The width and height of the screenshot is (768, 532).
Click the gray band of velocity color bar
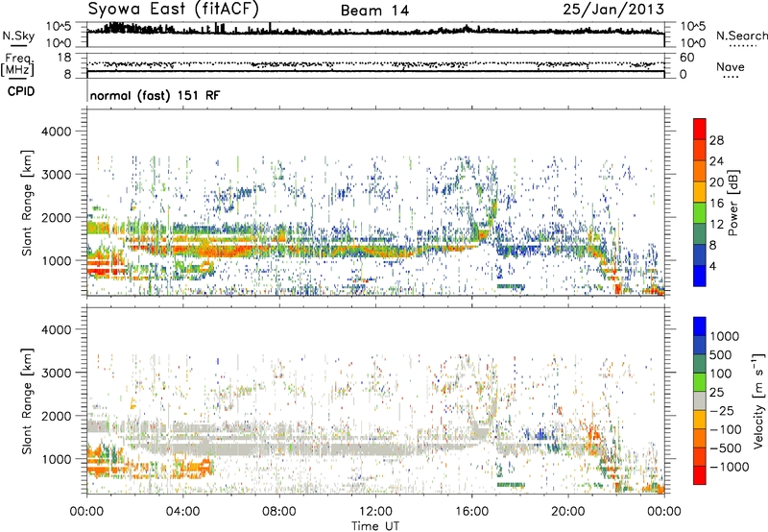click(x=700, y=400)
